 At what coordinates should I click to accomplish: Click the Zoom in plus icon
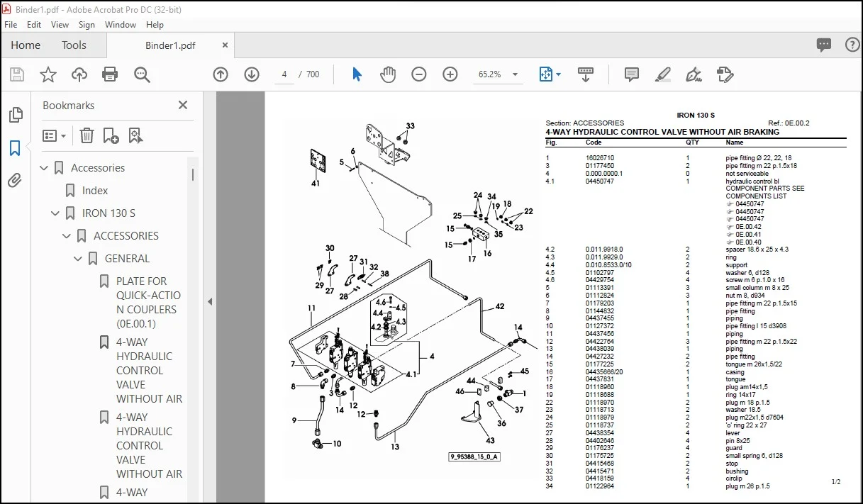click(x=450, y=74)
